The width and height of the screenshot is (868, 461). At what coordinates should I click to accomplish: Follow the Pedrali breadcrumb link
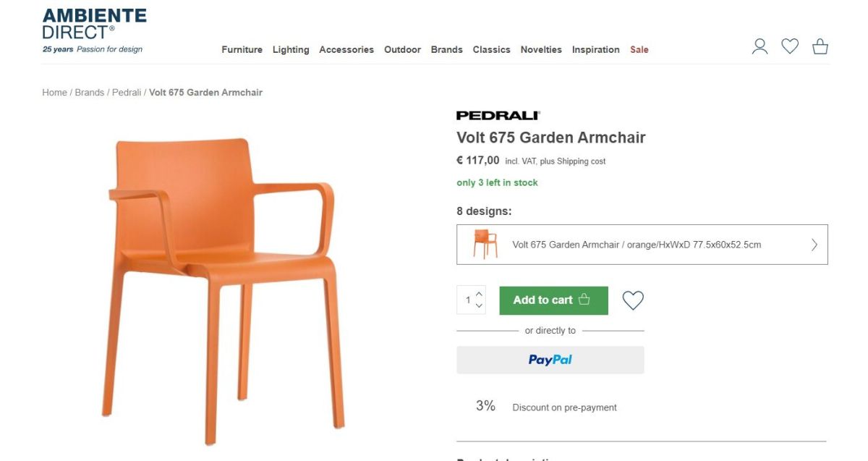click(x=127, y=93)
